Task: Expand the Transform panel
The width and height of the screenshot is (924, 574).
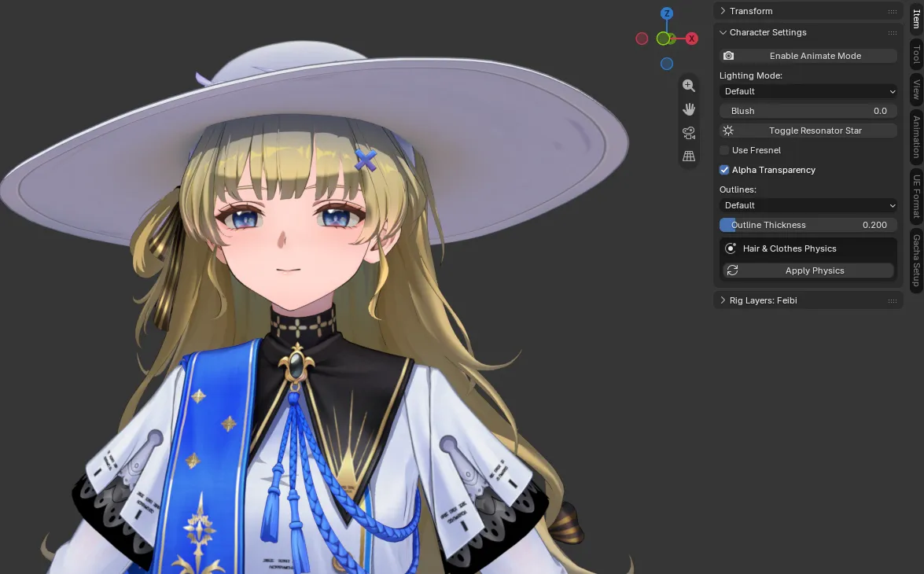Action: tap(723, 11)
